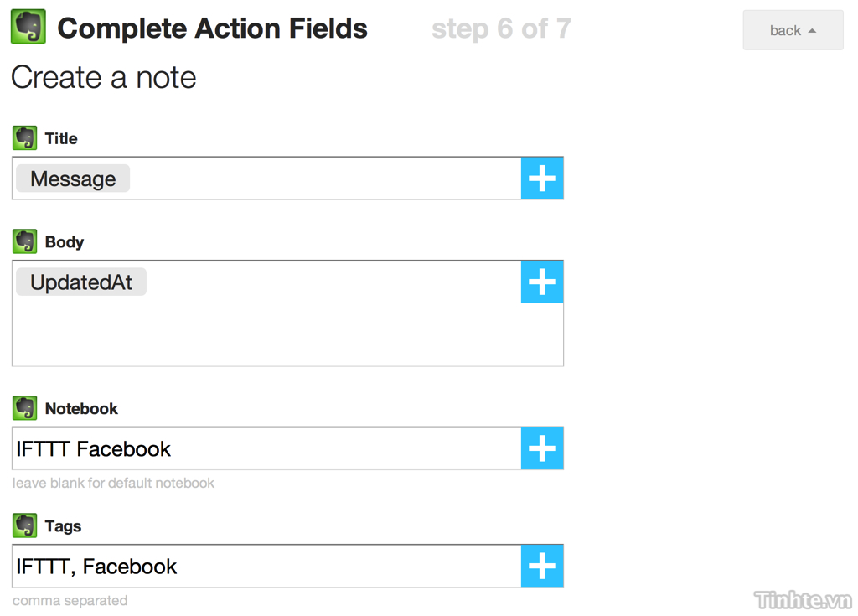Screen dimensions: 858x616
Task: Click the Evernote icon beside Notebook label
Action: 25,408
